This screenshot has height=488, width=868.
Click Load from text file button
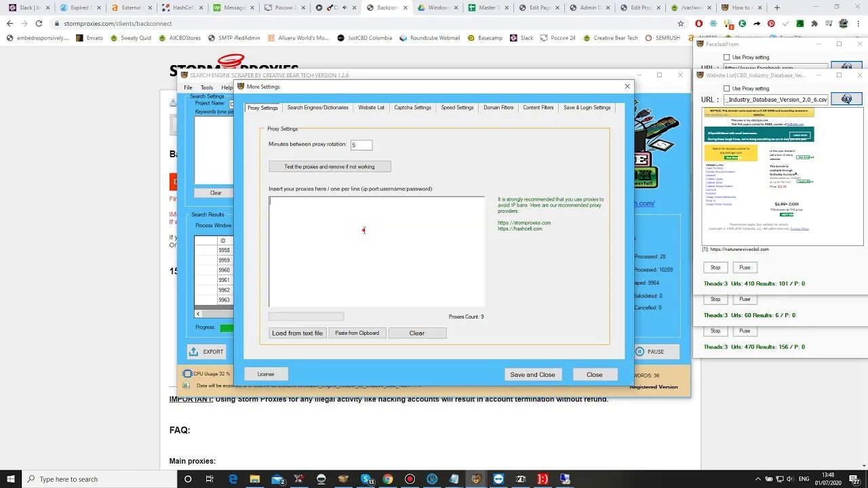pyautogui.click(x=297, y=333)
